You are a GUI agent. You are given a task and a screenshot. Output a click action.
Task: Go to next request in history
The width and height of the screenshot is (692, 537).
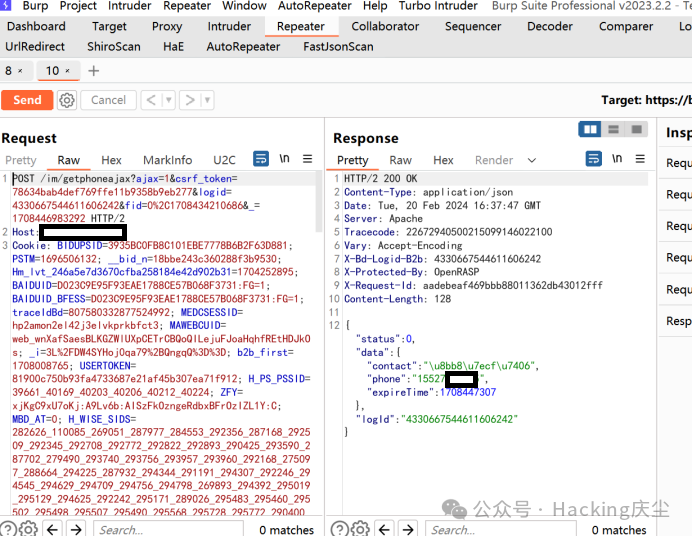click(190, 100)
